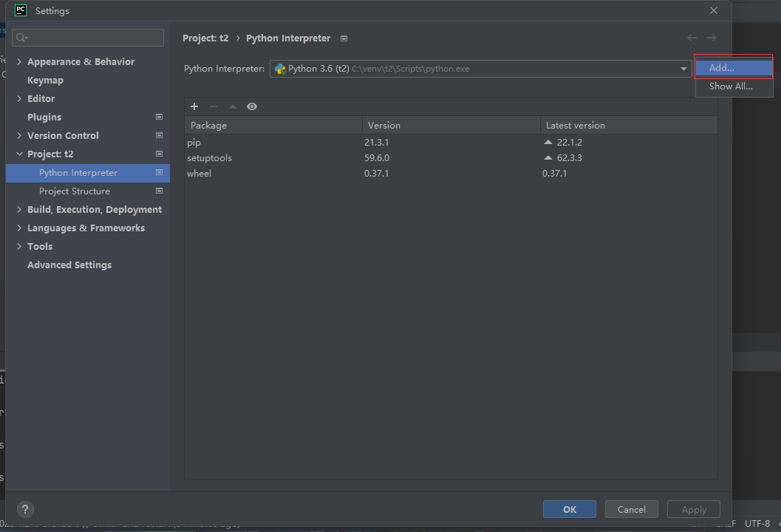Click the install package plus icon
The image size is (781, 532).
point(194,106)
